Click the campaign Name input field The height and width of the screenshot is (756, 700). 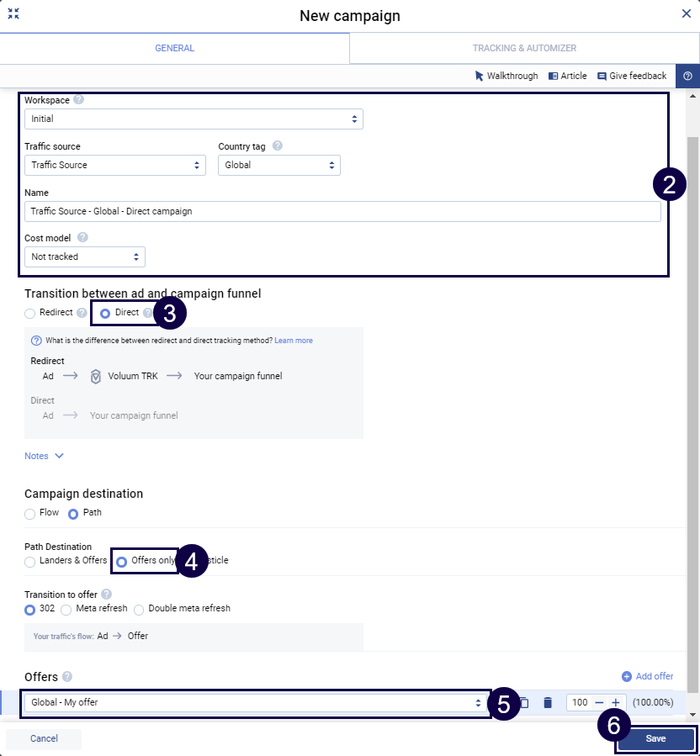pyautogui.click(x=342, y=212)
